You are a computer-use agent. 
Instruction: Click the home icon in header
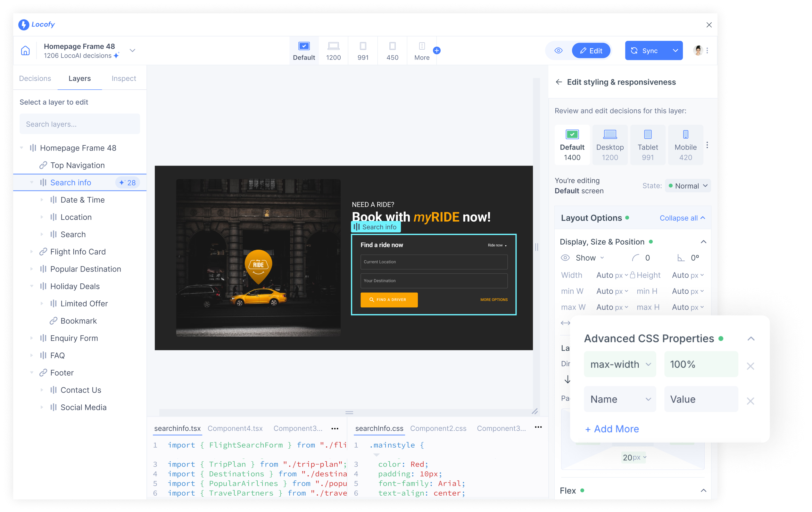coord(25,51)
